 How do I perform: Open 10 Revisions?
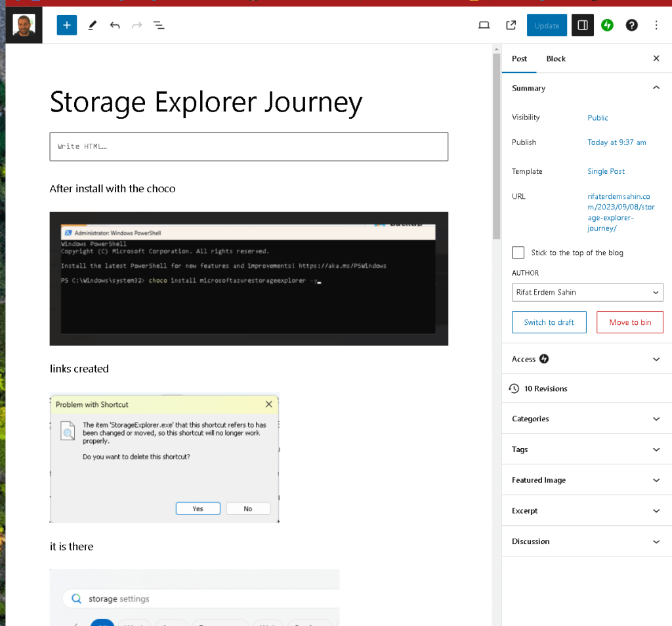tap(586, 388)
